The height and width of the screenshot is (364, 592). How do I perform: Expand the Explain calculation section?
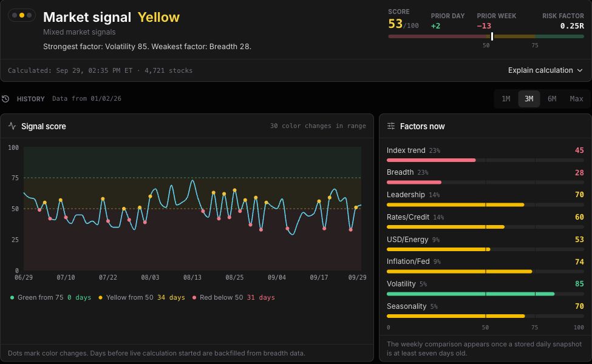(x=545, y=70)
